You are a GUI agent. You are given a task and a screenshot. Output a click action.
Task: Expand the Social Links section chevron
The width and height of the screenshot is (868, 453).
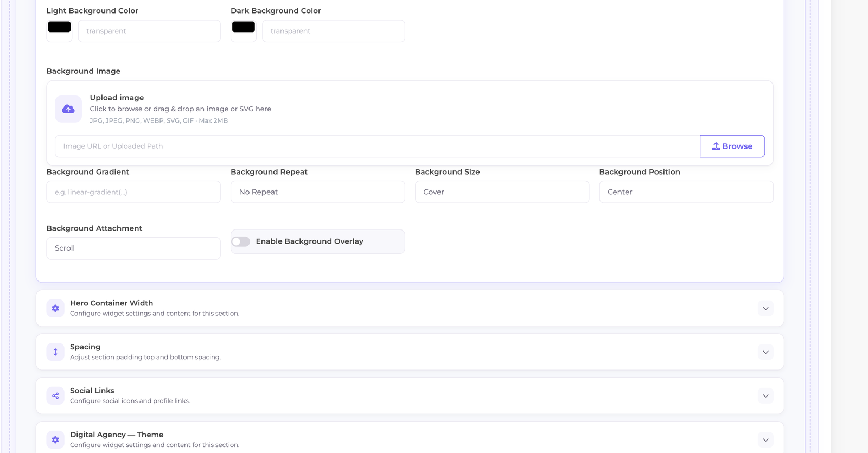(x=765, y=396)
